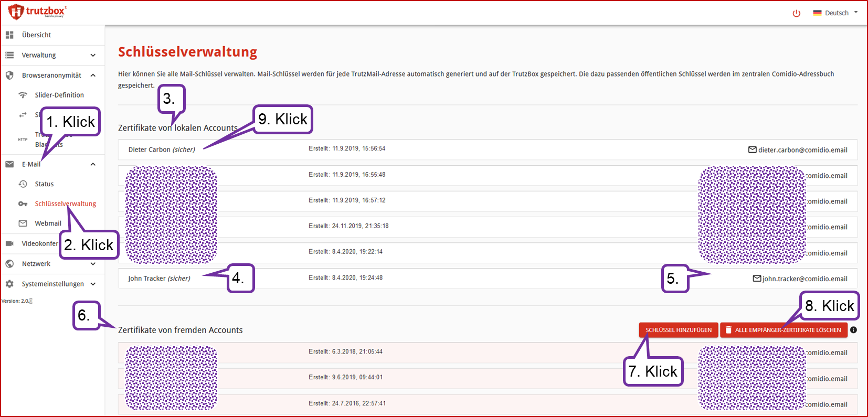Open dieter.carbon@comidio.email address link
The image size is (868, 417).
(x=802, y=150)
